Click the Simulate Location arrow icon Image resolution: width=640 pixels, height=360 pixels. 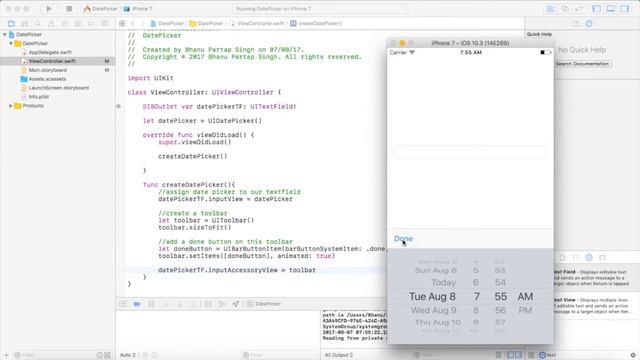pyautogui.click(x=236, y=304)
